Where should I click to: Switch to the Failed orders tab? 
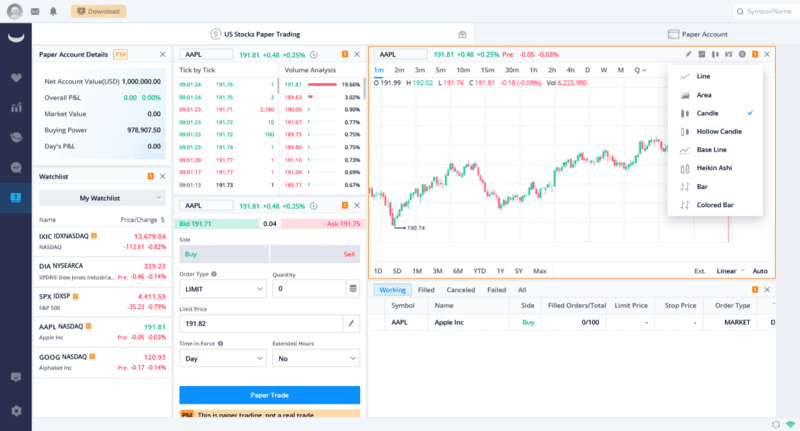tap(496, 290)
